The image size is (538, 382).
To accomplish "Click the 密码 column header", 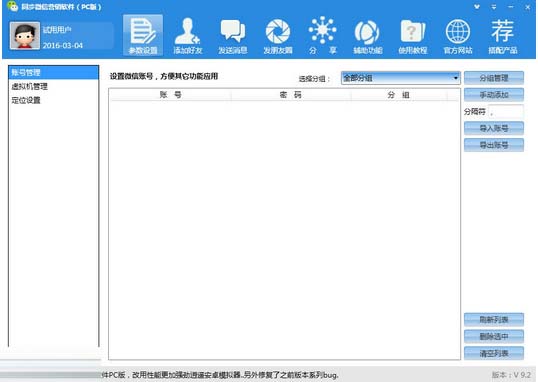I will pyautogui.click(x=291, y=95).
